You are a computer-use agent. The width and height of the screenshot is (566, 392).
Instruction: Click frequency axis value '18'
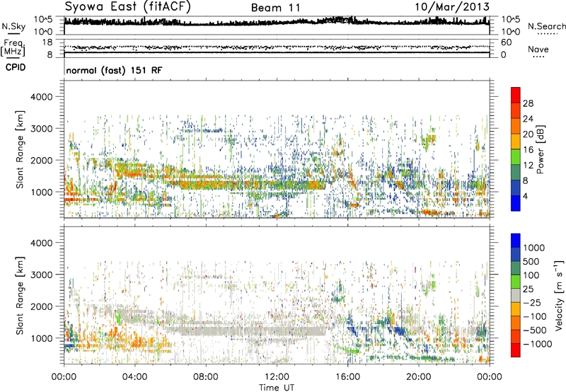[47, 42]
